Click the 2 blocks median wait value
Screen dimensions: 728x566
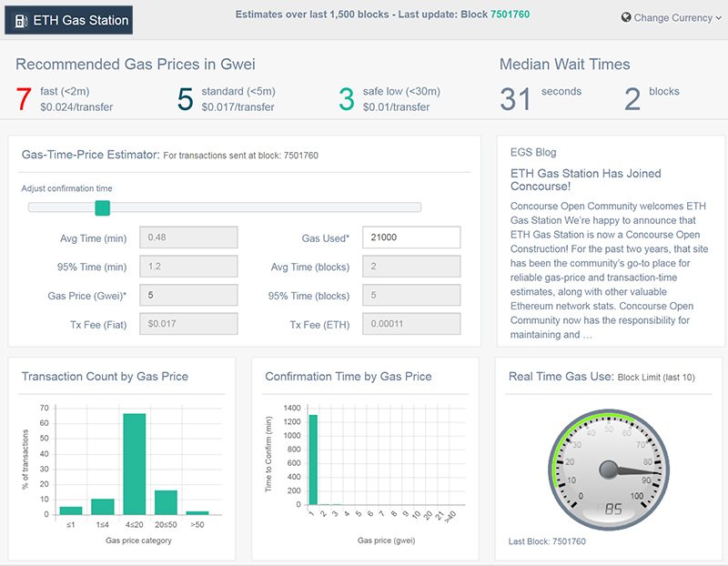click(x=632, y=99)
